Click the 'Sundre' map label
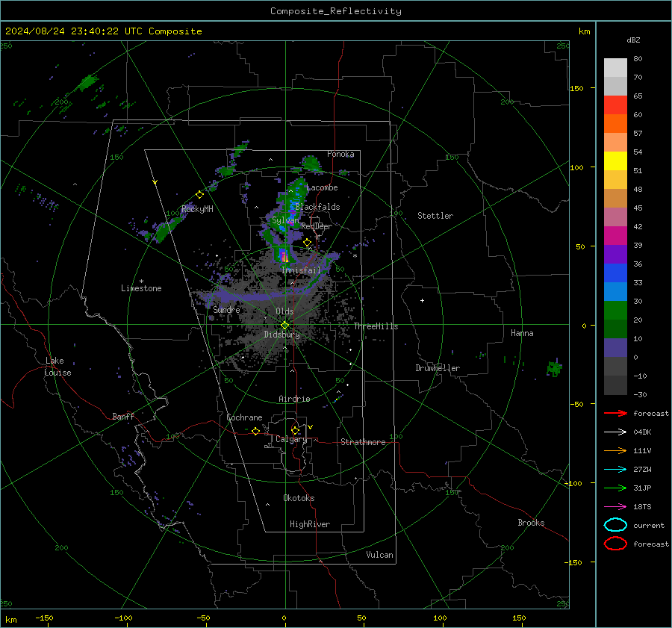 click(x=226, y=309)
